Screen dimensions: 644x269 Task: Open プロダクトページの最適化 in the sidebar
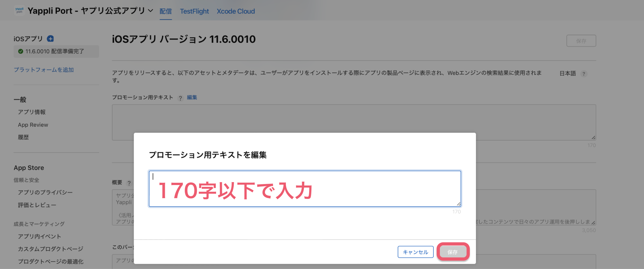coord(51,262)
